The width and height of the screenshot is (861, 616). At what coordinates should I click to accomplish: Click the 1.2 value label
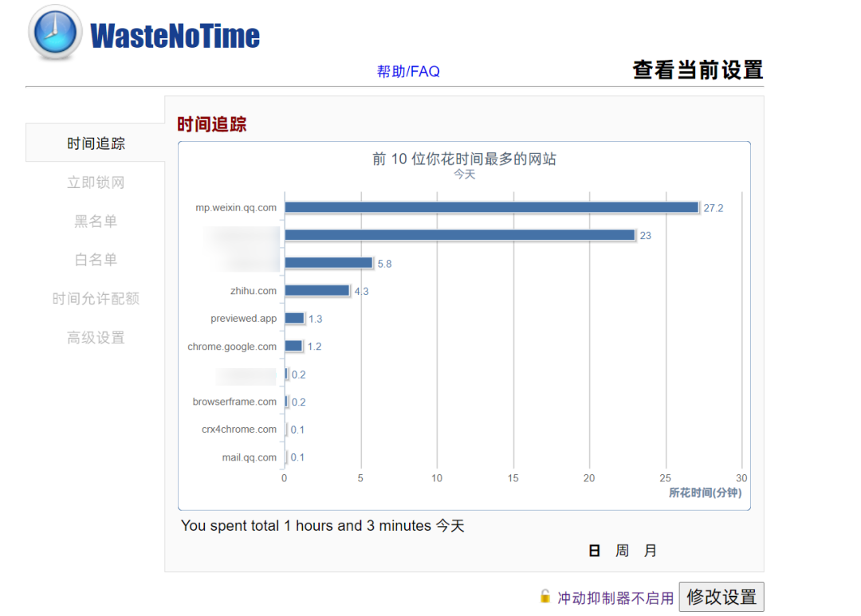(x=314, y=347)
